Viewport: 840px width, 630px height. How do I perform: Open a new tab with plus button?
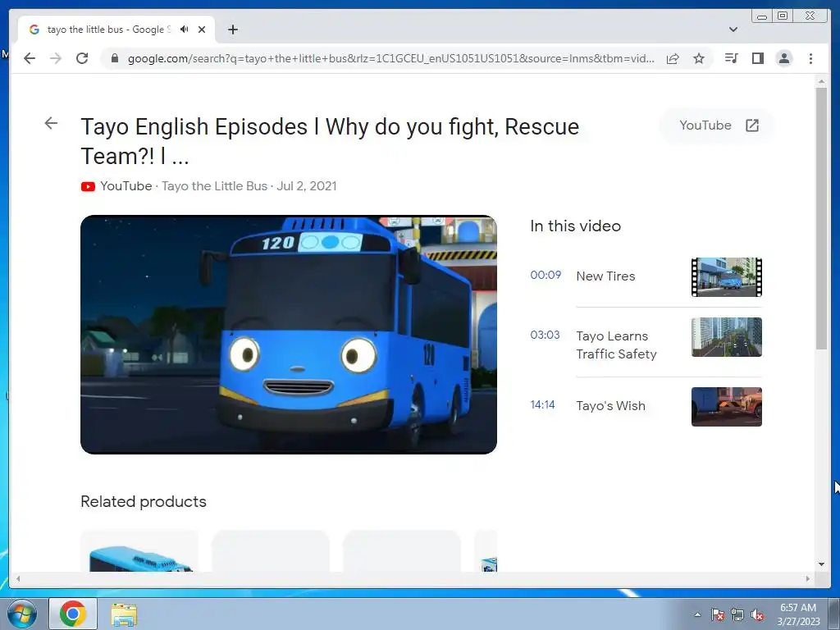[x=232, y=30]
